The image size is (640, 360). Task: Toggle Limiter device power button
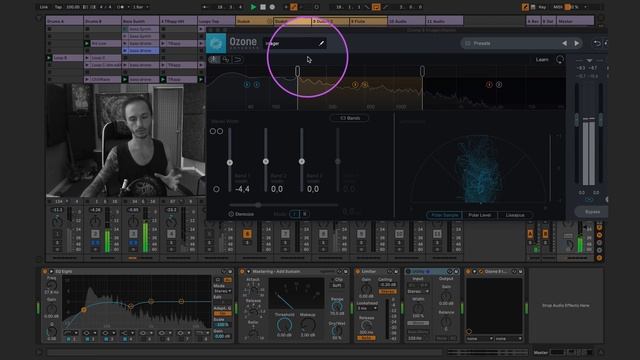tap(358, 271)
